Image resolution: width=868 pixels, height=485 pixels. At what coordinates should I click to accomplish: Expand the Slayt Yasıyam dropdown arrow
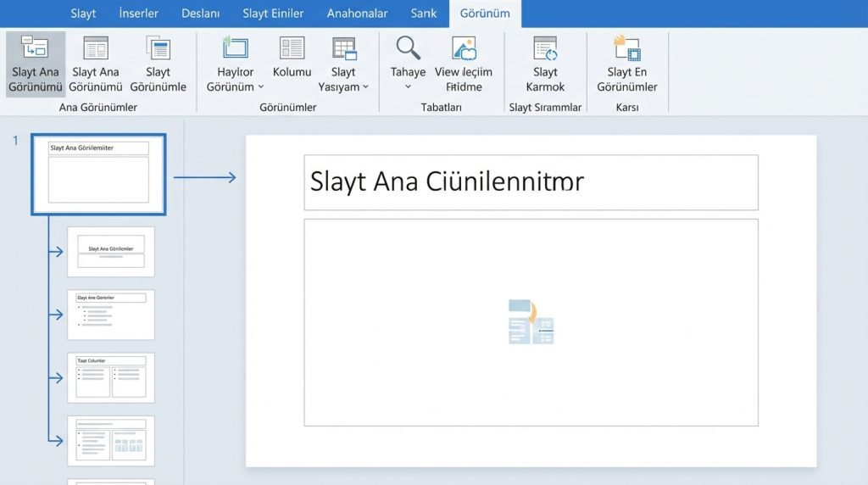coord(365,87)
